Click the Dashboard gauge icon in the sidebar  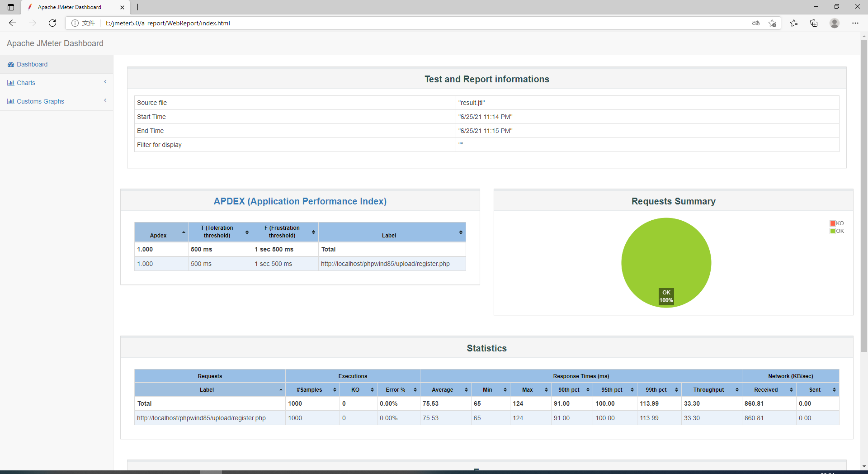(x=11, y=64)
